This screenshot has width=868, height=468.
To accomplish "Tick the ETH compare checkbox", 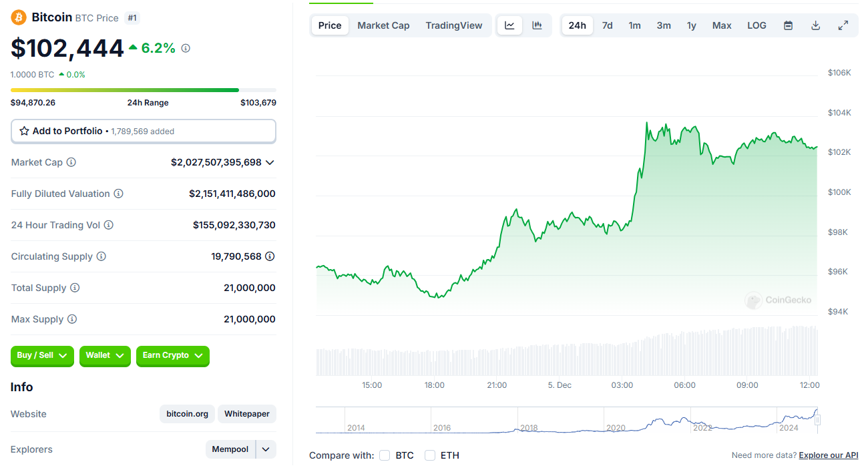I will coord(430,455).
